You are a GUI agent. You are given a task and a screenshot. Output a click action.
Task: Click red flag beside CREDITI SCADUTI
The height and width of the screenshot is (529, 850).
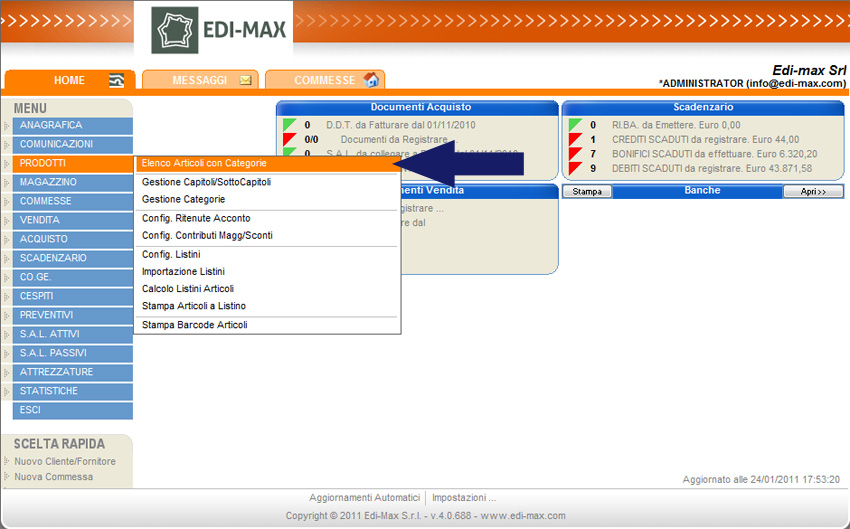point(575,140)
